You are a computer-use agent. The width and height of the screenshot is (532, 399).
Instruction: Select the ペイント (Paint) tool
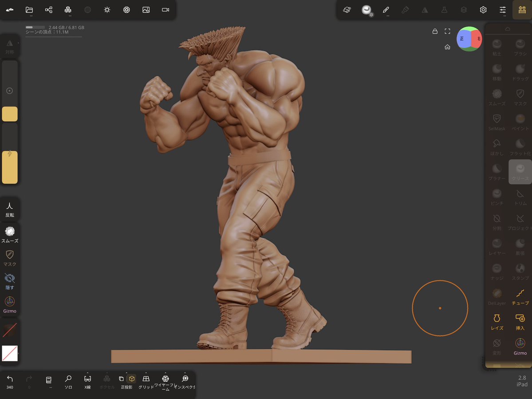pyautogui.click(x=520, y=122)
